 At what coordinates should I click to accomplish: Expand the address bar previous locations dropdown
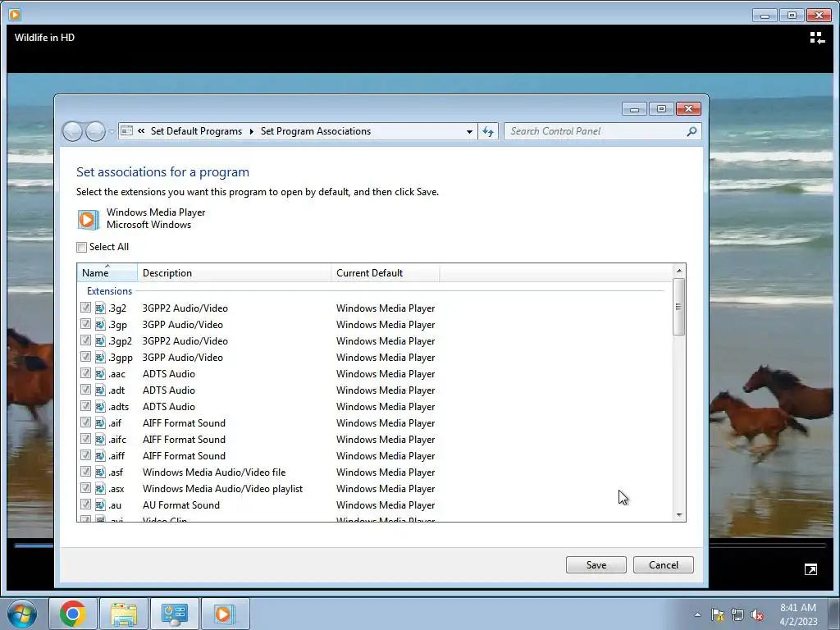(469, 132)
